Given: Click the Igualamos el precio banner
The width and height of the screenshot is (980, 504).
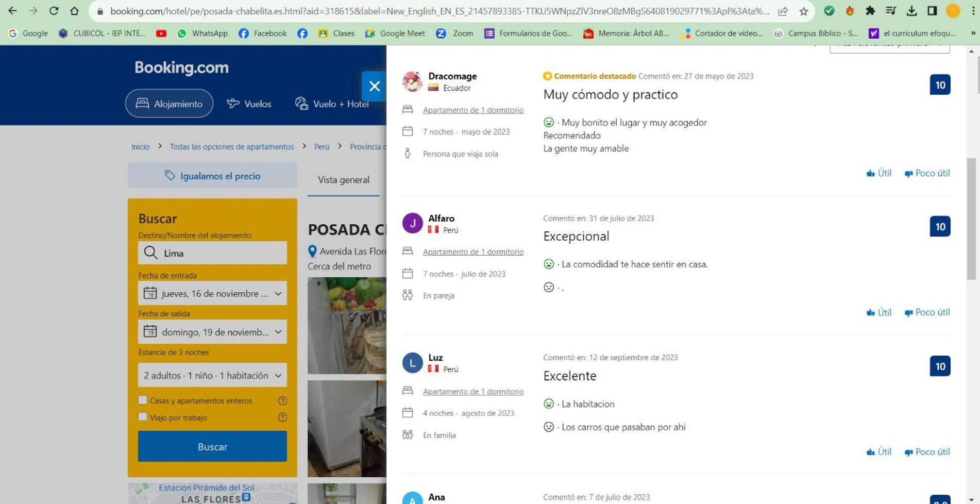Looking at the screenshot, I should tap(212, 176).
